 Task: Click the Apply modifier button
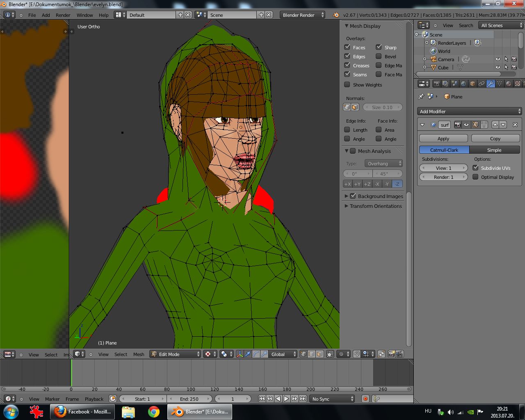point(443,139)
